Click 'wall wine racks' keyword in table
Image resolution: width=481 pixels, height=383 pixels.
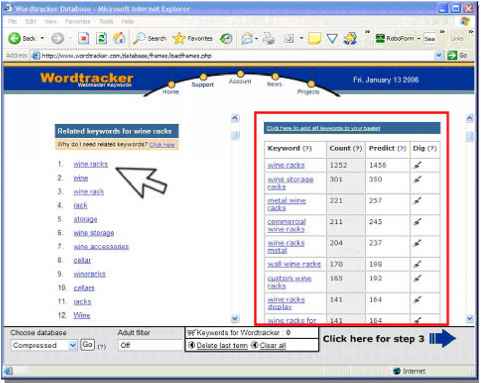(294, 264)
